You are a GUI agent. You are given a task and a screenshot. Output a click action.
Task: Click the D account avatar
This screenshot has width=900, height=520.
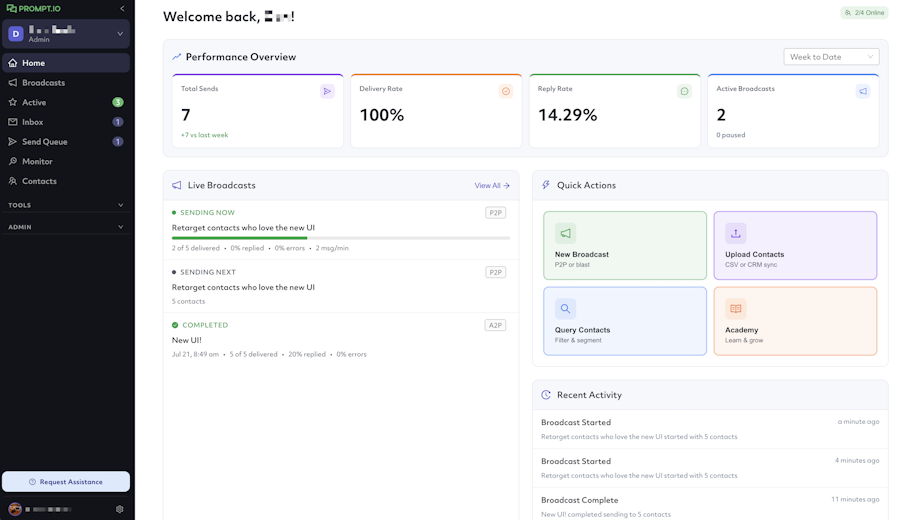[x=15, y=34]
